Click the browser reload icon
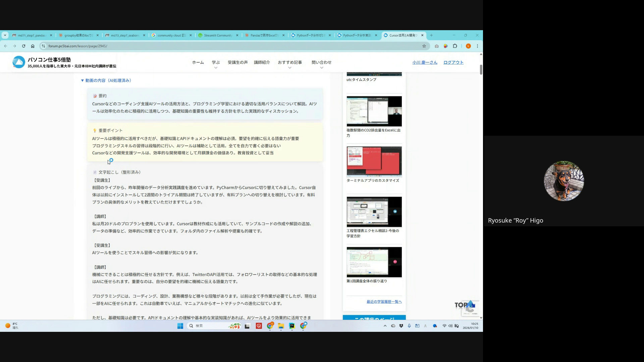The height and width of the screenshot is (362, 644). coord(23,46)
